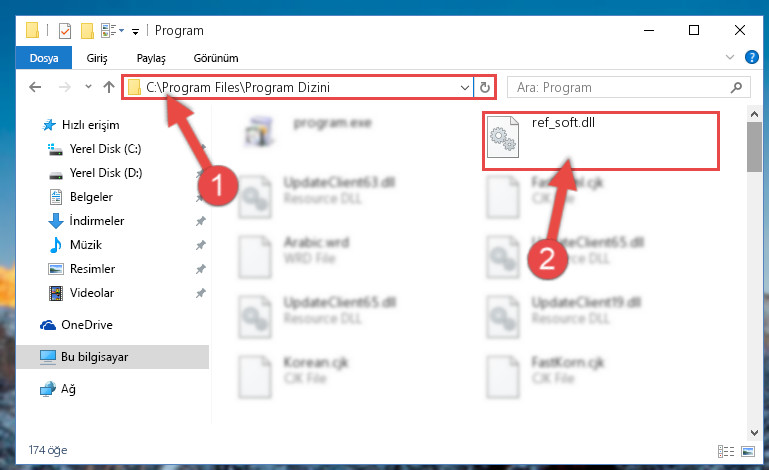Screen dimensions: 769x470
Task: Switch to large icons view in status bar
Action: (748, 451)
